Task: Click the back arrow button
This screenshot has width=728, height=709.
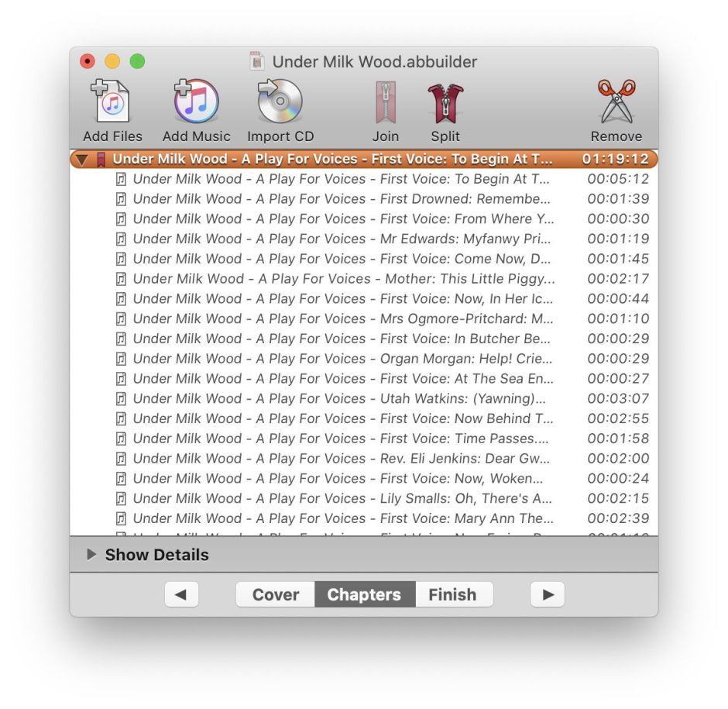Action: [x=181, y=594]
